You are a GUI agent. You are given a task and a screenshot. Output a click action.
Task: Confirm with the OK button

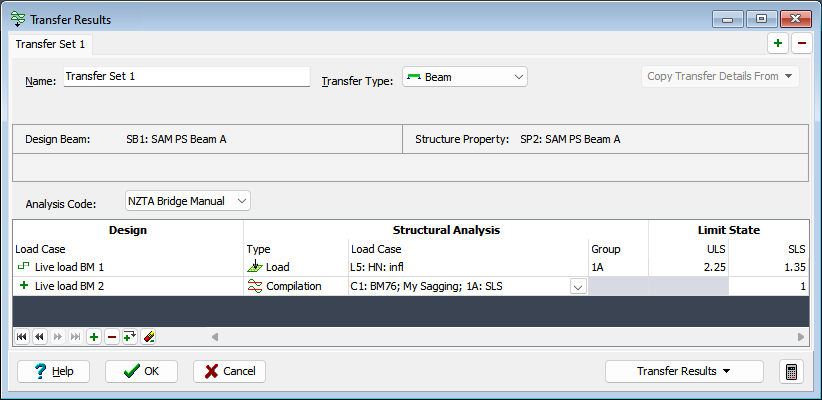pyautogui.click(x=142, y=371)
